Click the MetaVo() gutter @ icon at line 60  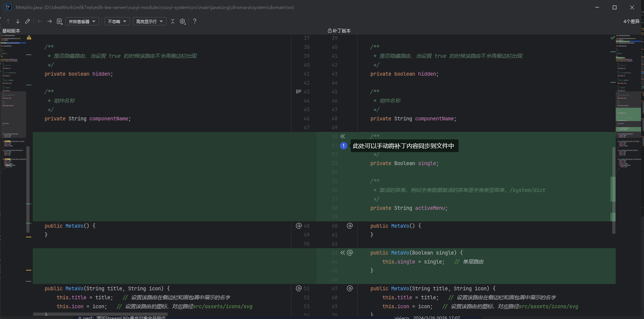click(350, 226)
